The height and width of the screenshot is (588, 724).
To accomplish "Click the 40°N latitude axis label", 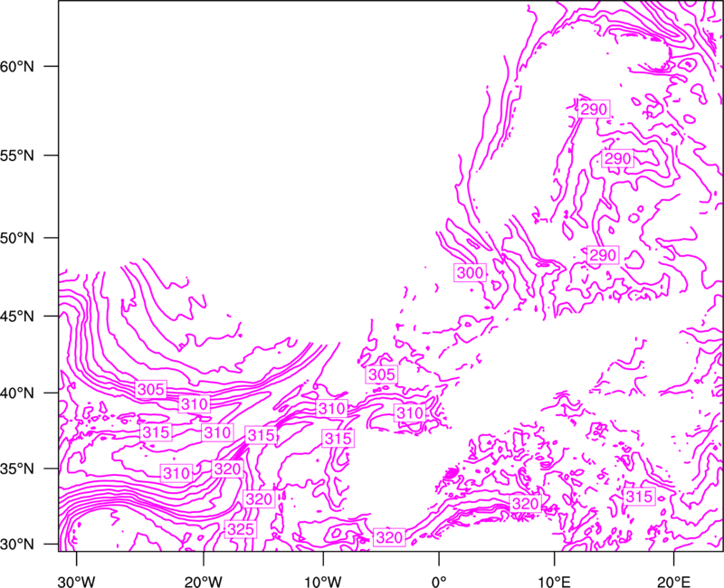I will pos(17,394).
